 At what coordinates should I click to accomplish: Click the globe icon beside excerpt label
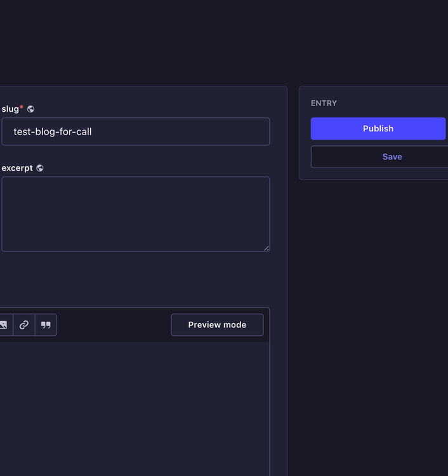point(40,168)
